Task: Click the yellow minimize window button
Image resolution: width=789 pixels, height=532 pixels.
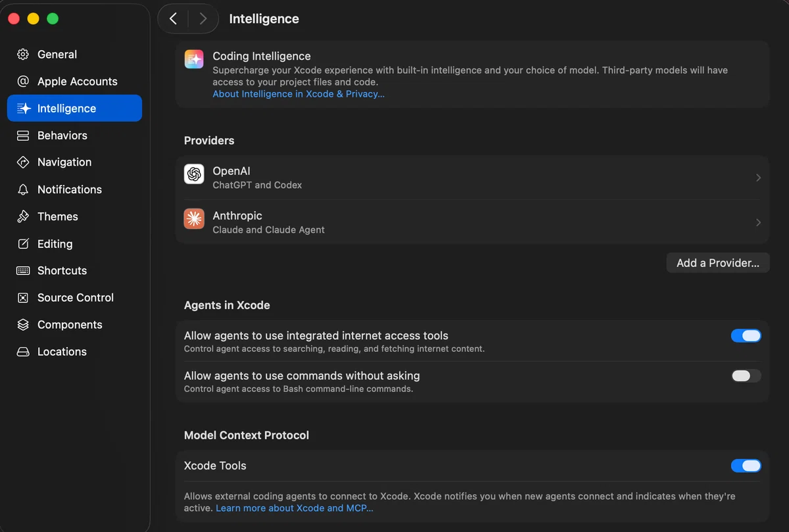Action: 33,19
